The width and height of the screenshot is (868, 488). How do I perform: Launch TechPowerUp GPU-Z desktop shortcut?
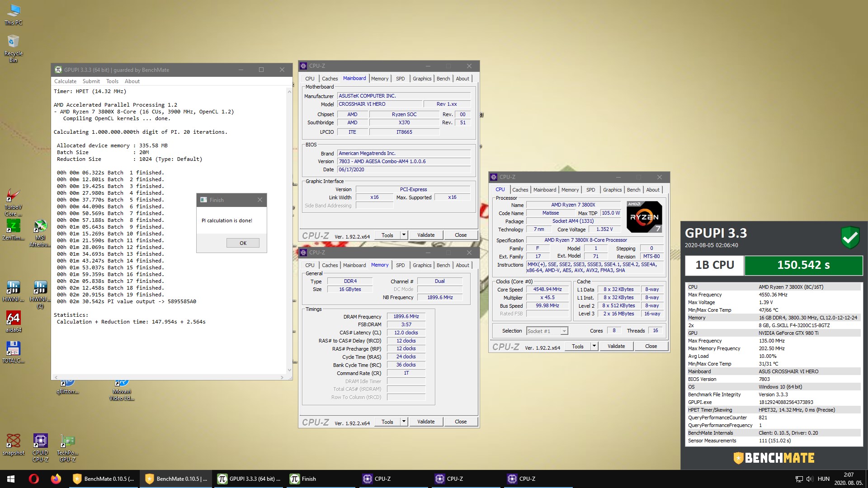point(67,448)
